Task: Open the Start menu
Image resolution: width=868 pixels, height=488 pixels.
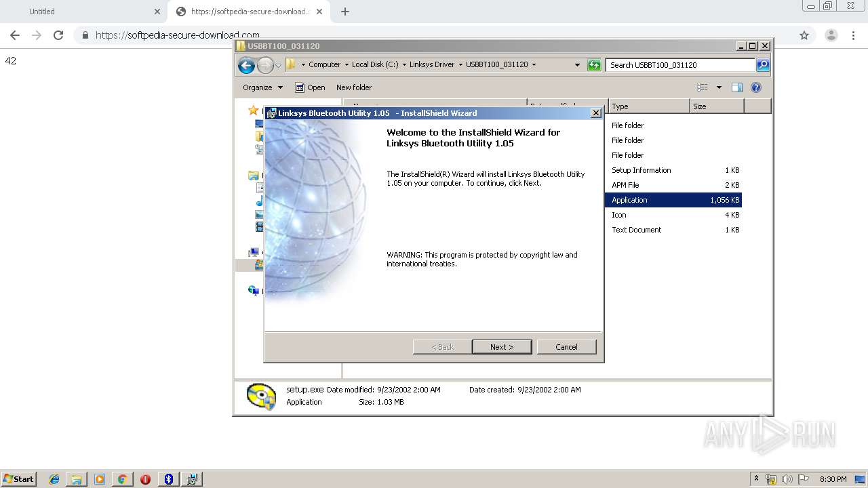Action: point(18,479)
